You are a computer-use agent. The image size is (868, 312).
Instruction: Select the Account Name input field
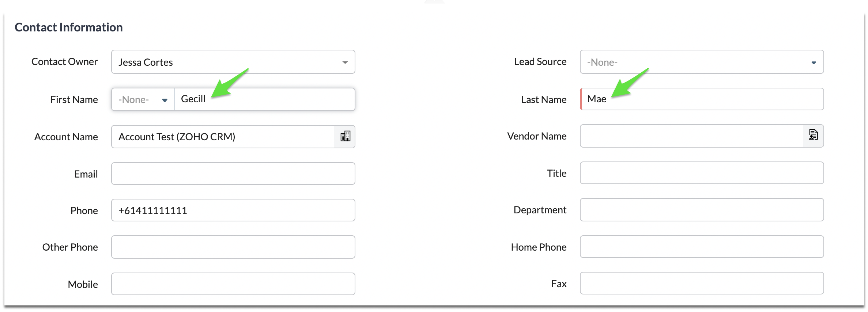pos(223,137)
